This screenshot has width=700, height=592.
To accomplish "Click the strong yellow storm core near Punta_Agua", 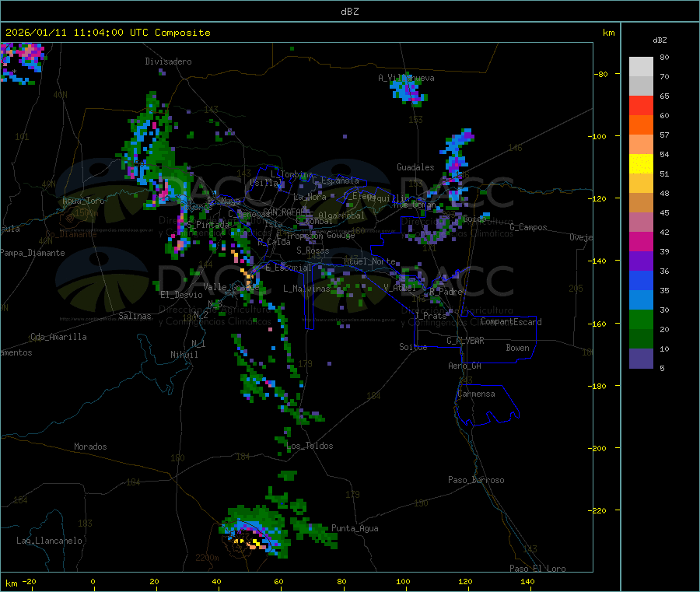I will [256, 542].
